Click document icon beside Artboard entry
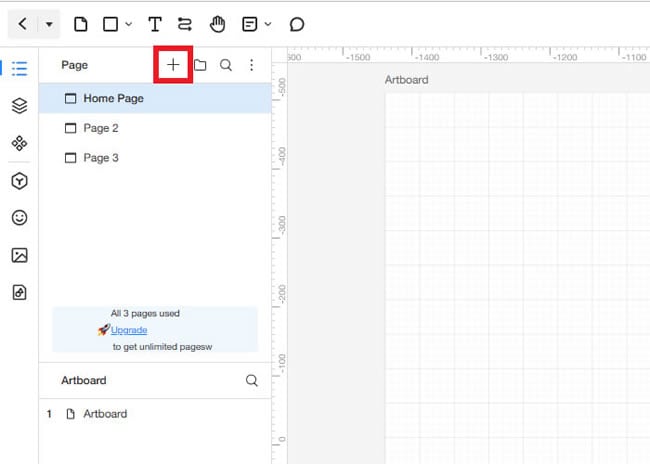The height and width of the screenshot is (464, 650). [70, 414]
